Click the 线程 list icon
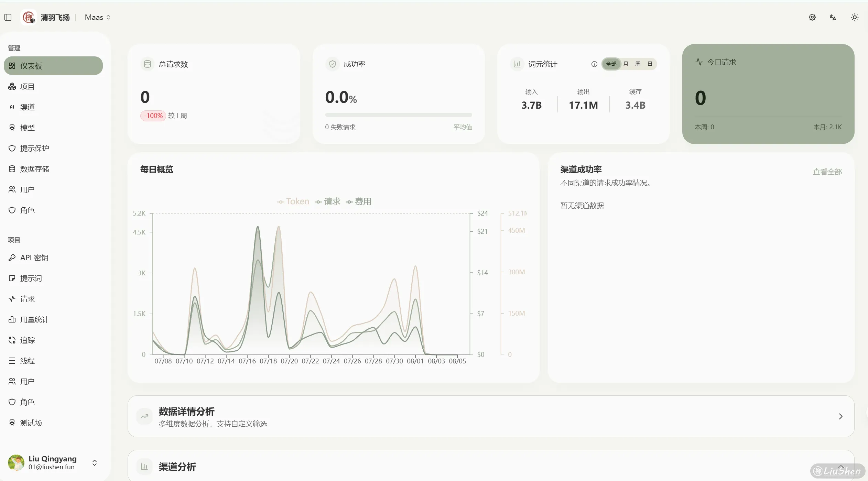The width and height of the screenshot is (868, 481). tap(12, 361)
